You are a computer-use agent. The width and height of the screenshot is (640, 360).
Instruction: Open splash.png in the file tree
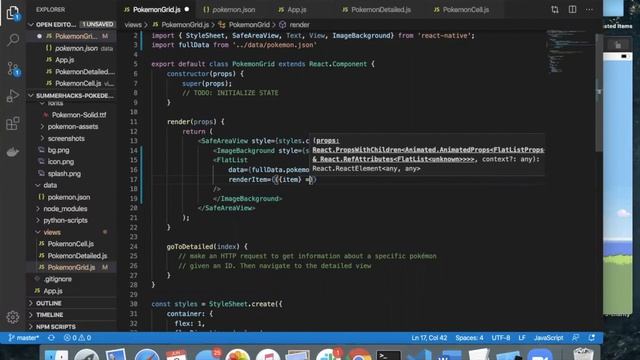click(x=64, y=173)
